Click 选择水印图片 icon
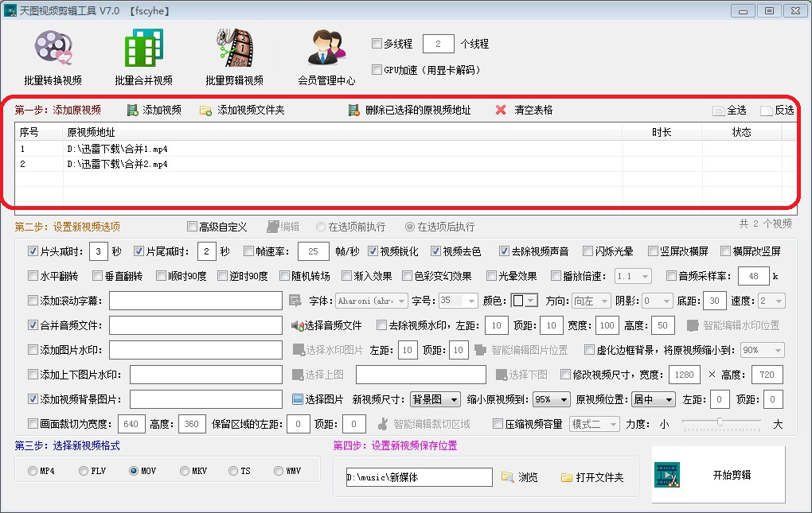This screenshot has height=513, width=812. click(x=299, y=350)
